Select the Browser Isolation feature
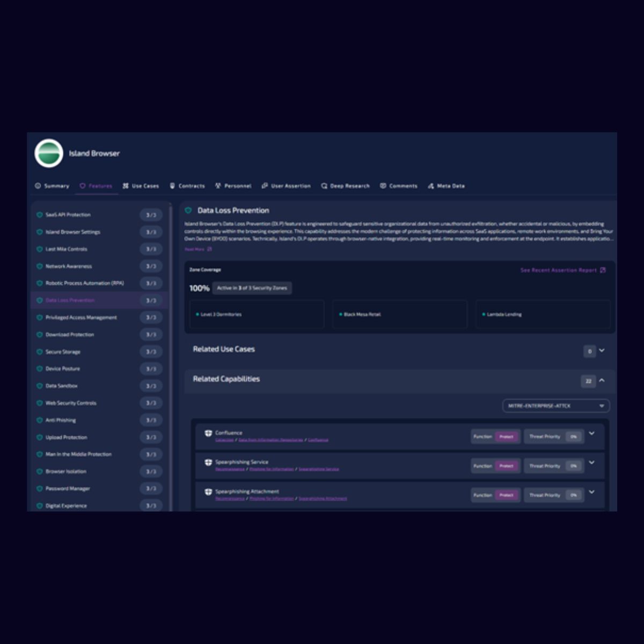The width and height of the screenshot is (644, 644). point(99,471)
